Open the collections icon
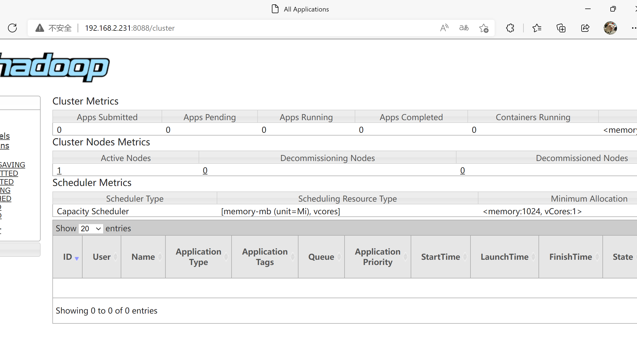Image resolution: width=637 pixels, height=364 pixels. point(561,28)
